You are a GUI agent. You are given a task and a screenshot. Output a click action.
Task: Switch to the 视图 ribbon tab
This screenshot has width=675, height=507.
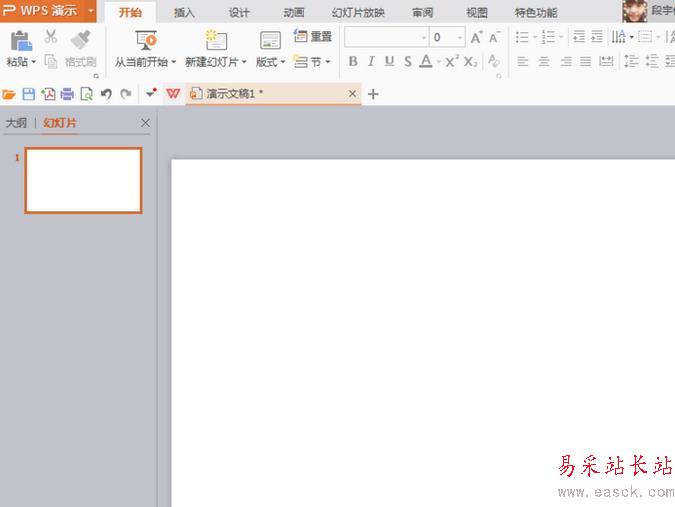[477, 12]
